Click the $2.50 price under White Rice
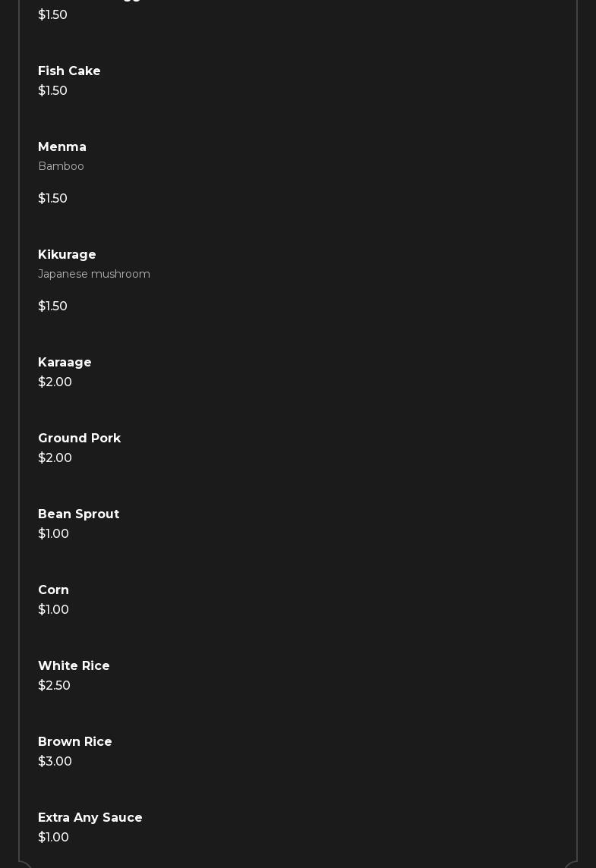 [54, 686]
